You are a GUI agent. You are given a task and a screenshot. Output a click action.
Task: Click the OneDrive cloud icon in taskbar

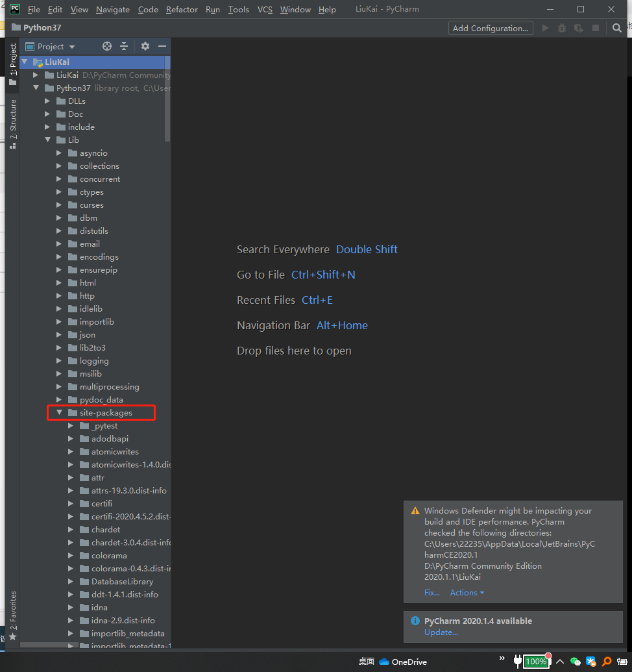[384, 662]
